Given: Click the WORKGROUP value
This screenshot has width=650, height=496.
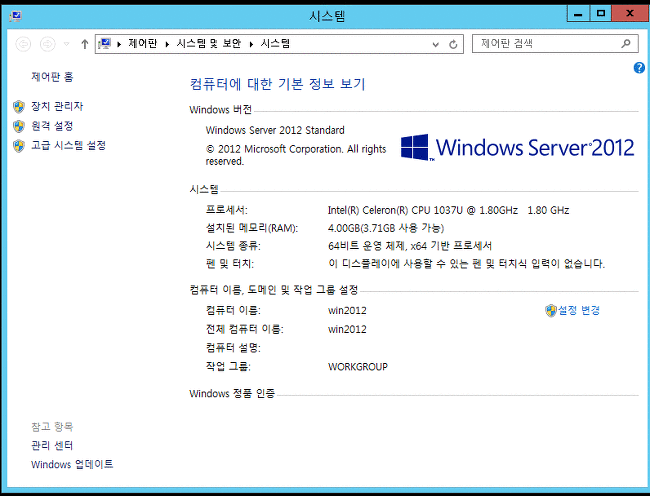Looking at the screenshot, I should click(358, 367).
